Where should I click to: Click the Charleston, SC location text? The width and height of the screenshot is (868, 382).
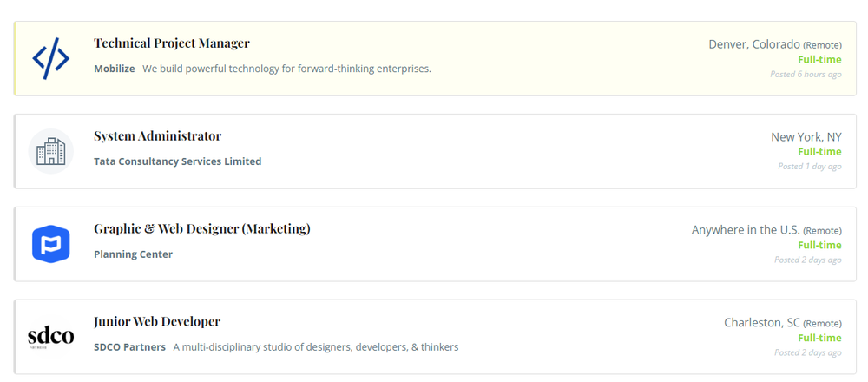tap(762, 323)
